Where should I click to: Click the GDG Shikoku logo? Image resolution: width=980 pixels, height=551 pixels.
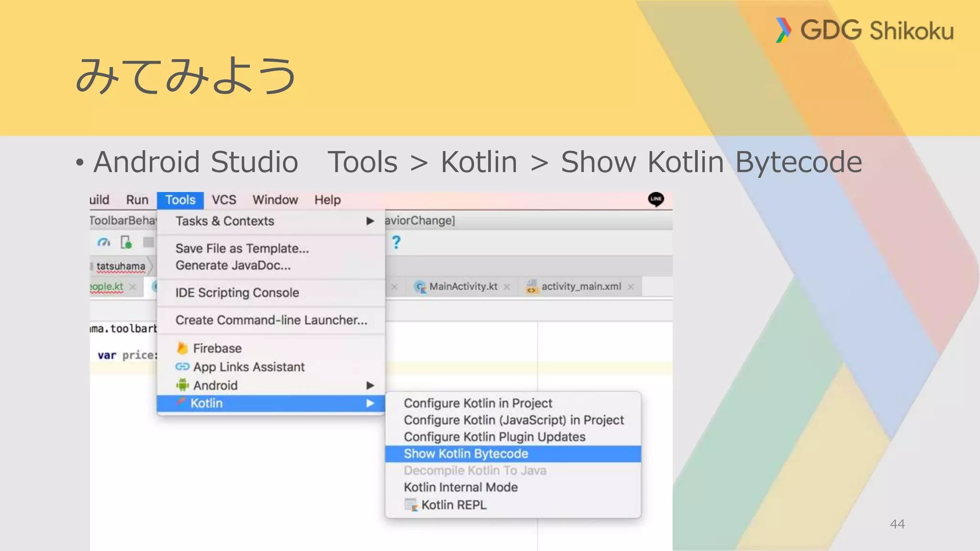click(x=864, y=30)
